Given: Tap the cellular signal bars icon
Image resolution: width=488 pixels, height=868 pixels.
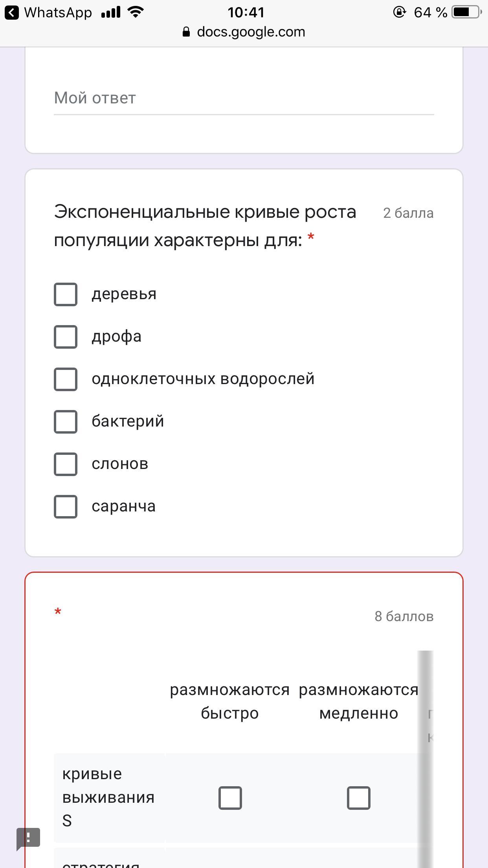Looking at the screenshot, I should point(110,13).
